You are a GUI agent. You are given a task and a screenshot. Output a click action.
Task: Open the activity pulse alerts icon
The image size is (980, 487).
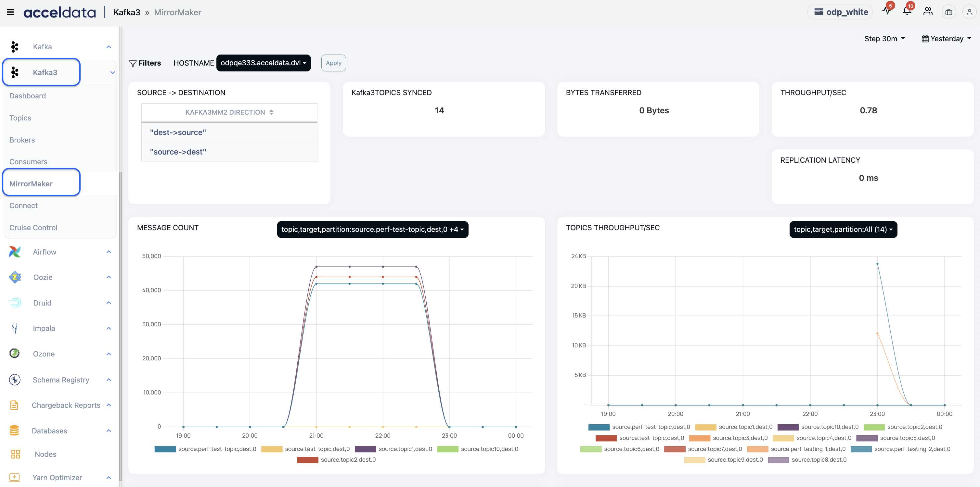tap(887, 11)
